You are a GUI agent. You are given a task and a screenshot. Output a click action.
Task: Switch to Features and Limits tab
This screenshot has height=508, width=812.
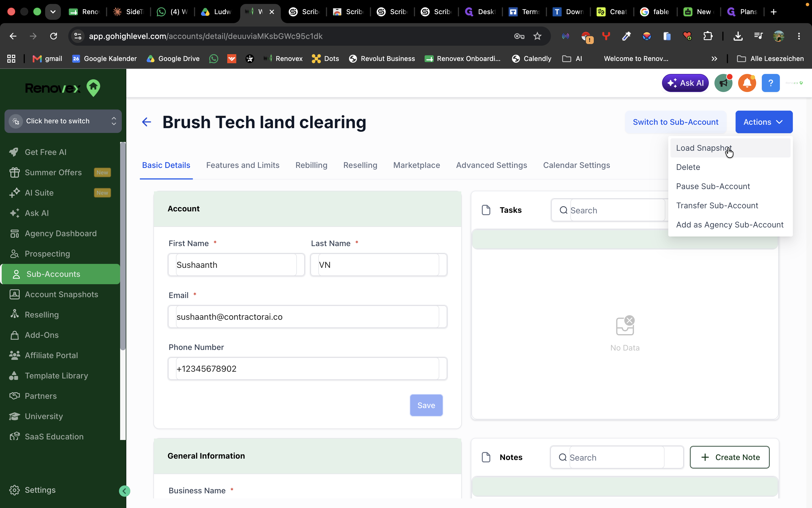pyautogui.click(x=242, y=165)
